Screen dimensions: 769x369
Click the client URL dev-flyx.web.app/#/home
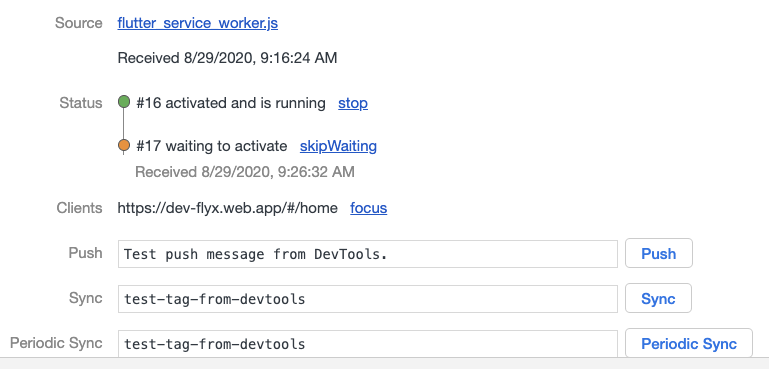(x=228, y=208)
